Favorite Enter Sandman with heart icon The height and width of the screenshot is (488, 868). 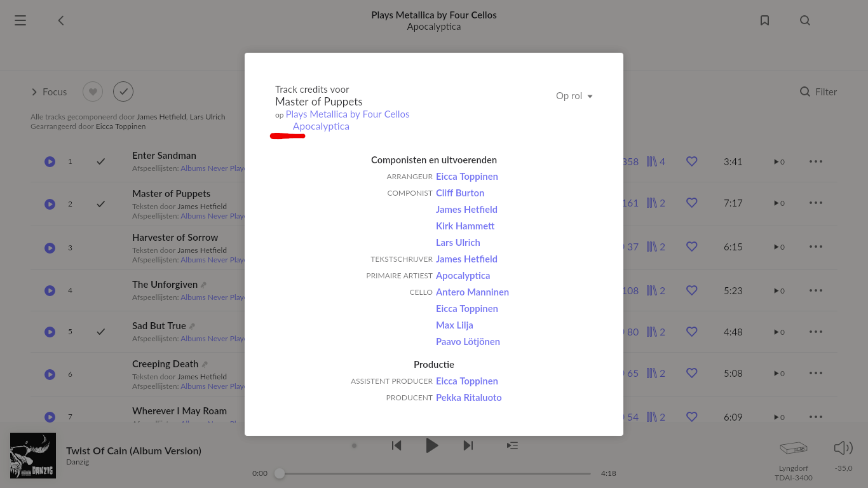pos(692,161)
